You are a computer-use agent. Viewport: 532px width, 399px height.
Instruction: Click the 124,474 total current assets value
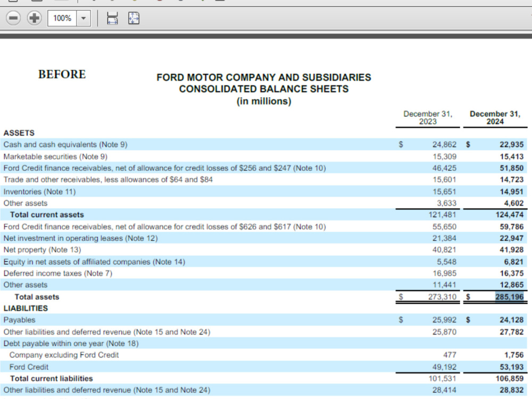(x=510, y=215)
